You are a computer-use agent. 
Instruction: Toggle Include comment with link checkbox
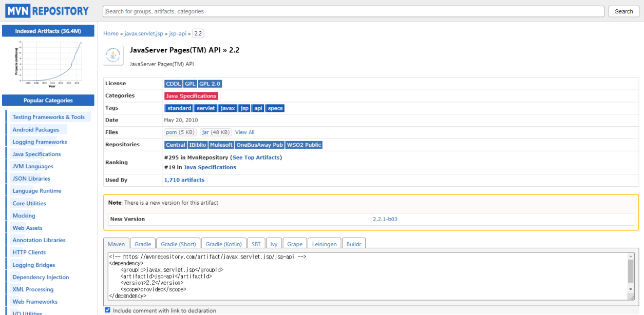107,310
